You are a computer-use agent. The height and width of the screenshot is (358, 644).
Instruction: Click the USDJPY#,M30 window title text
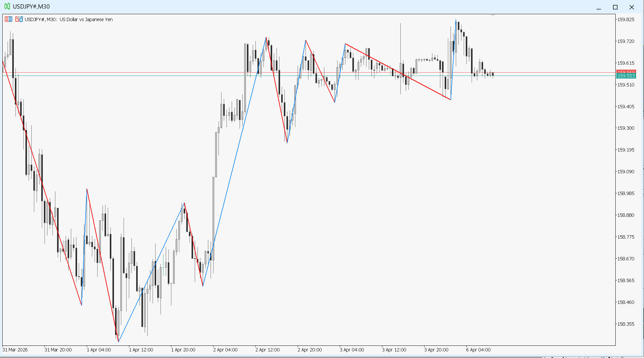31,7
